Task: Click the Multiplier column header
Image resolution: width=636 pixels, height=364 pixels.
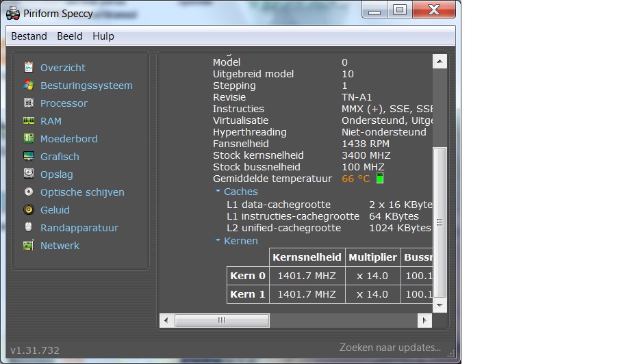Action: pos(372,257)
